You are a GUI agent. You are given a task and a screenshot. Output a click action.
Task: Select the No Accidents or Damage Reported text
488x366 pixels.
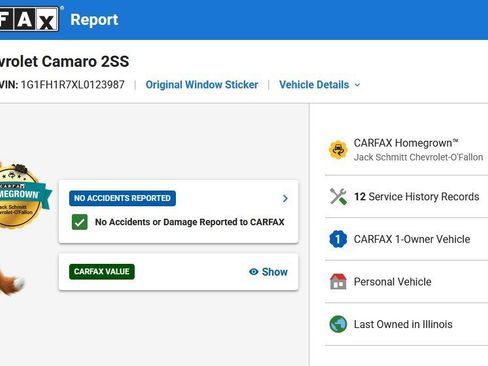coord(190,222)
